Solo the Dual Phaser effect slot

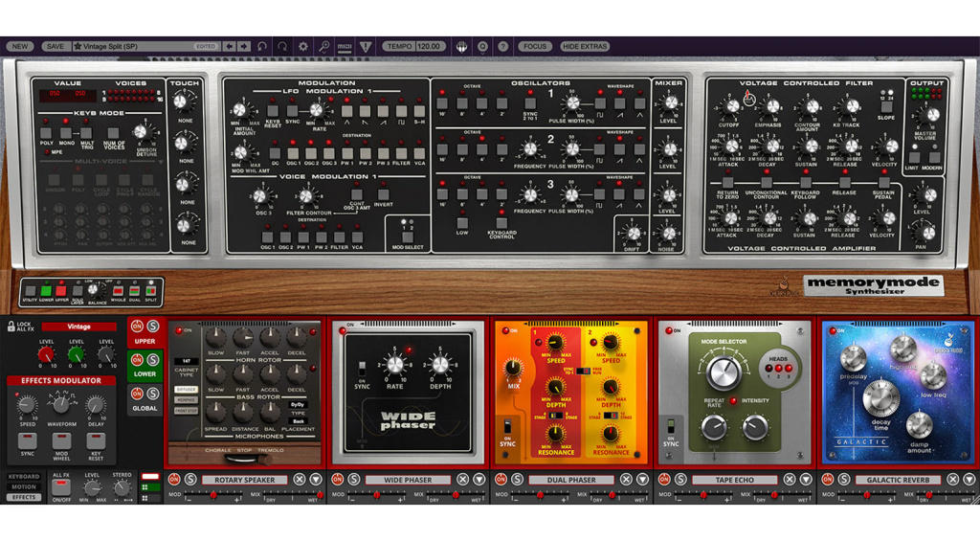[x=518, y=480]
